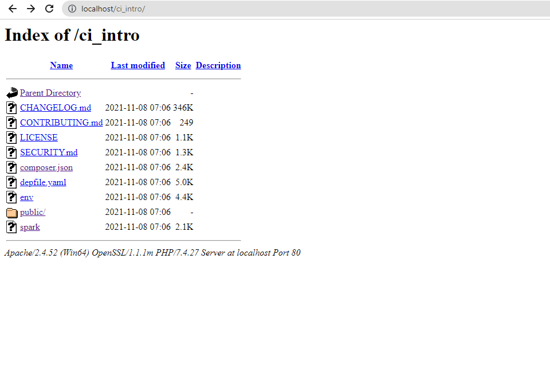The height and width of the screenshot is (392, 550).
Task: Click the file icon beside spark
Action: 11,227
